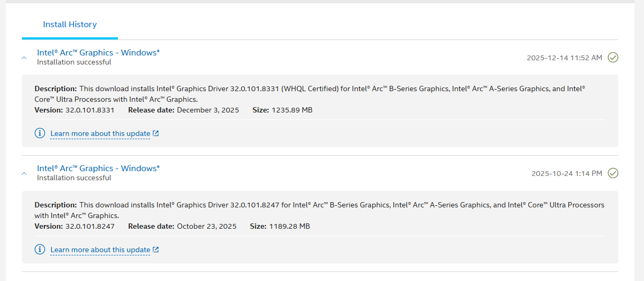Image resolution: width=644 pixels, height=281 pixels.
Task: Collapse the December 14 install entry chevron
Action: (24, 58)
